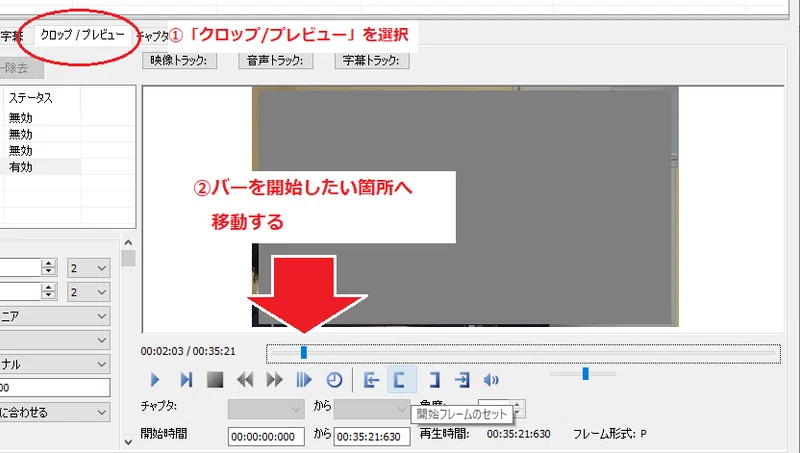Open the empty dropdown below ニア
The image size is (800, 453).
click(55, 340)
